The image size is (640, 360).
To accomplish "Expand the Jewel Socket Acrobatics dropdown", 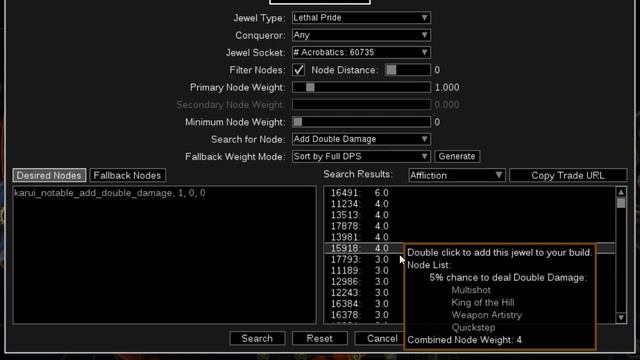I will point(361,52).
